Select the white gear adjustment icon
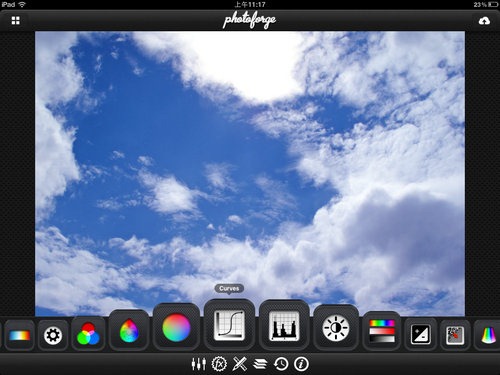500x375 pixels. click(53, 335)
